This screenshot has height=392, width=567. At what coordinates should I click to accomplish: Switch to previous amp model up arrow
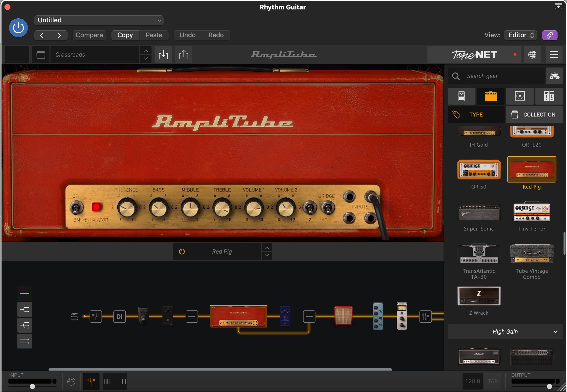click(267, 248)
